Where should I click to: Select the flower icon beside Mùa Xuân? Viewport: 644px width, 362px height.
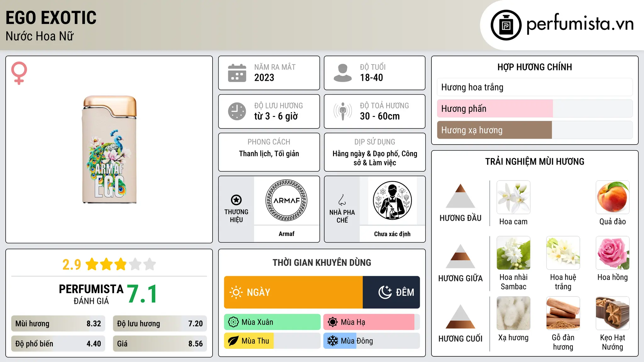point(233,322)
